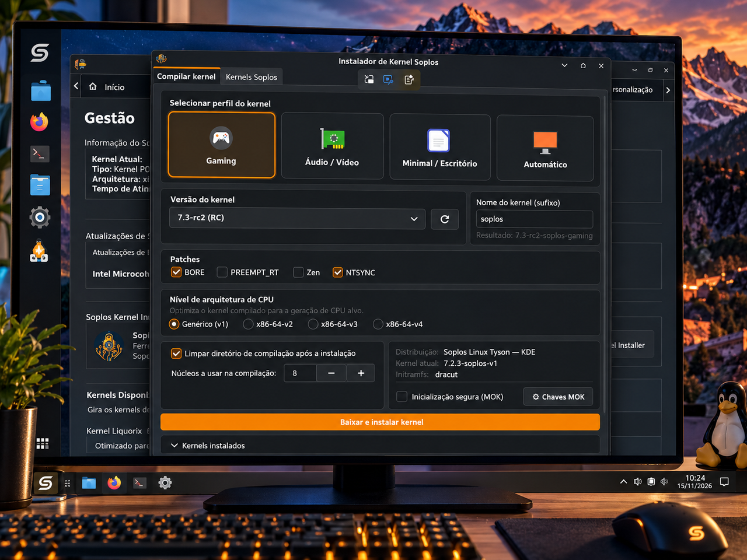Enable the PREEMPT_RT patch
Image resolution: width=747 pixels, height=560 pixels.
222,272
